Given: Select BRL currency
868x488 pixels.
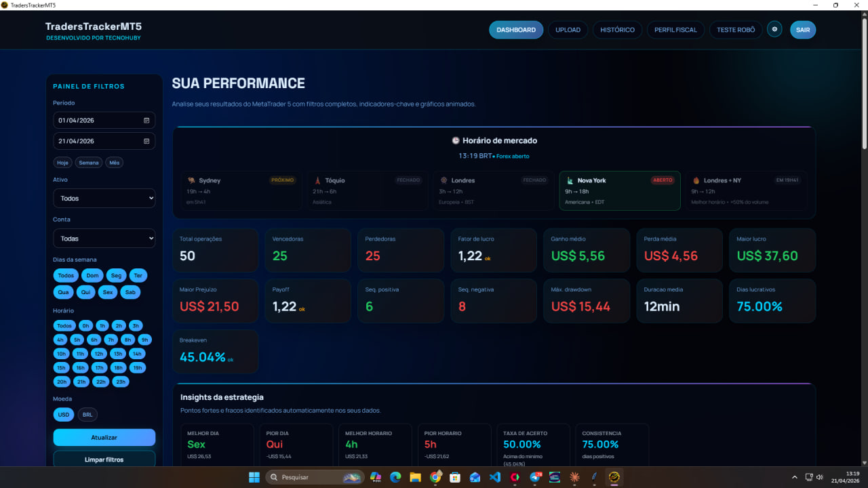Looking at the screenshot, I should 87,415.
